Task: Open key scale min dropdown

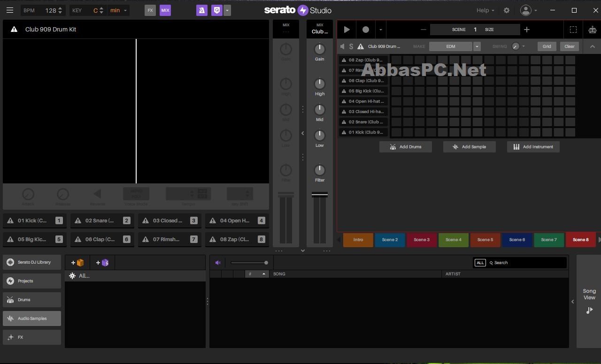Action: (119, 10)
